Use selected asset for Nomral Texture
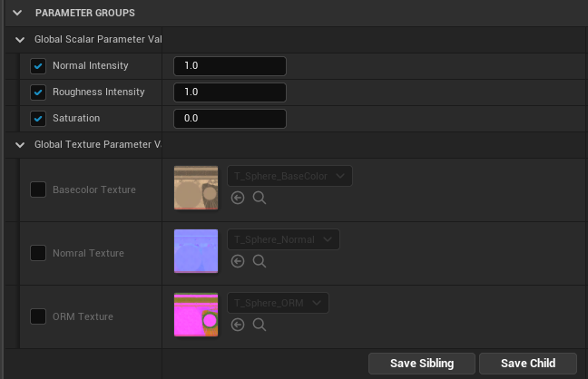The image size is (588, 379). tap(238, 261)
